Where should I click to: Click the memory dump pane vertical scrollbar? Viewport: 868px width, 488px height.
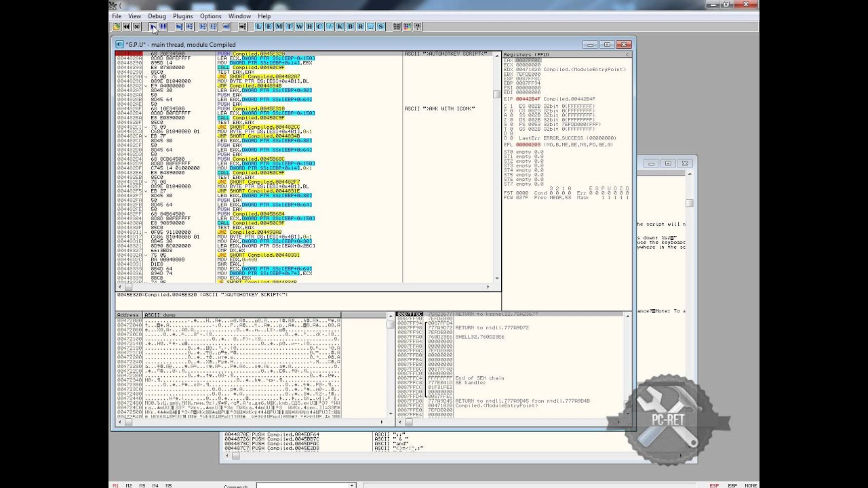[x=390, y=365]
